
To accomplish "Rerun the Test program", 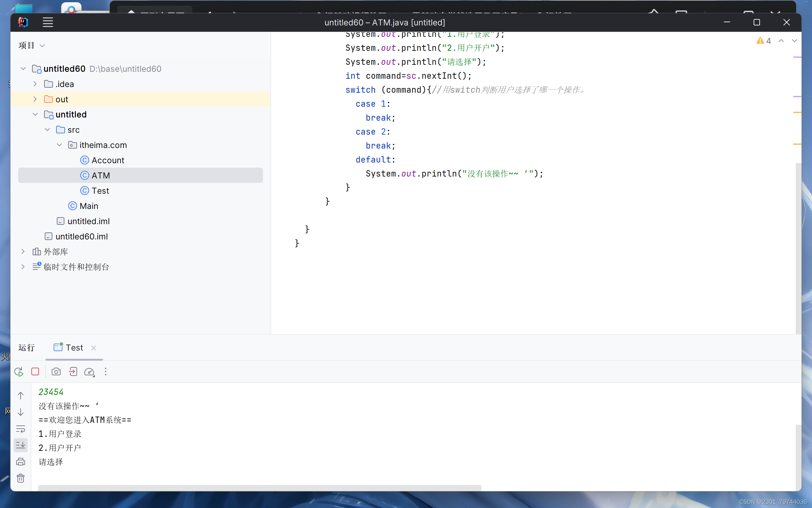I will click(x=19, y=372).
